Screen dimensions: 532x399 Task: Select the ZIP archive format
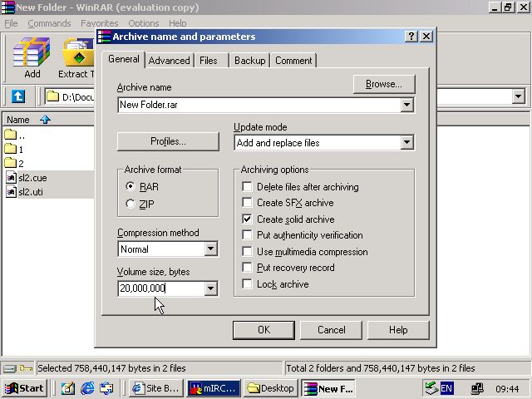point(131,204)
